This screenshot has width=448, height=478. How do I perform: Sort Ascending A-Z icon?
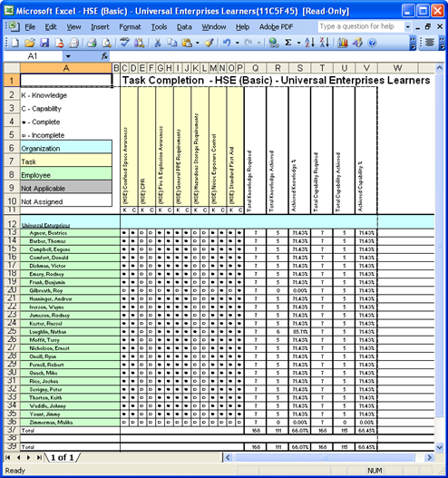pos(309,43)
